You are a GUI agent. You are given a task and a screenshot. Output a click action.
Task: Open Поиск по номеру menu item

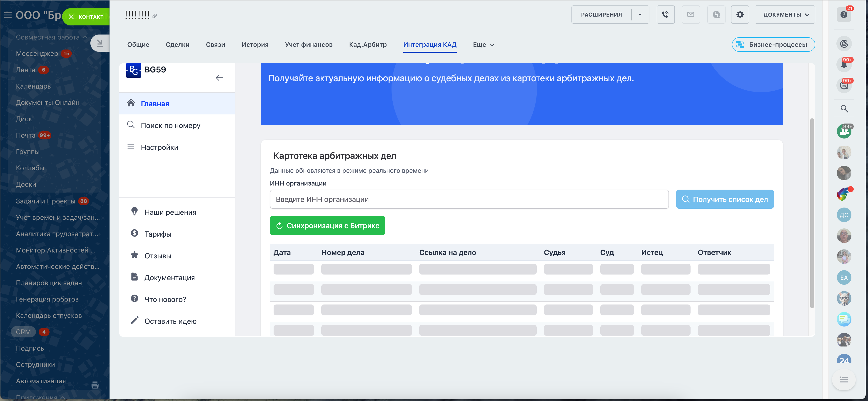pos(170,126)
